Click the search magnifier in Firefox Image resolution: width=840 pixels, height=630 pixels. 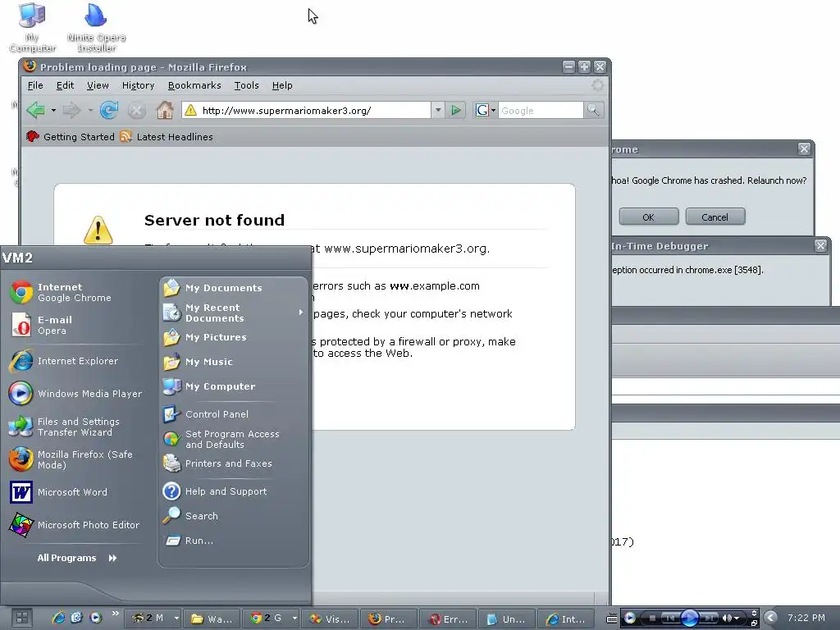pos(594,111)
